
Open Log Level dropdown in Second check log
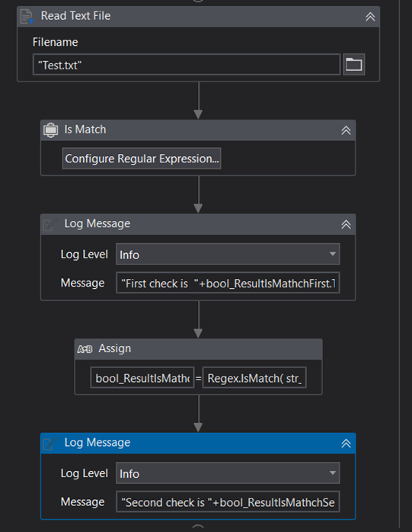click(x=228, y=473)
